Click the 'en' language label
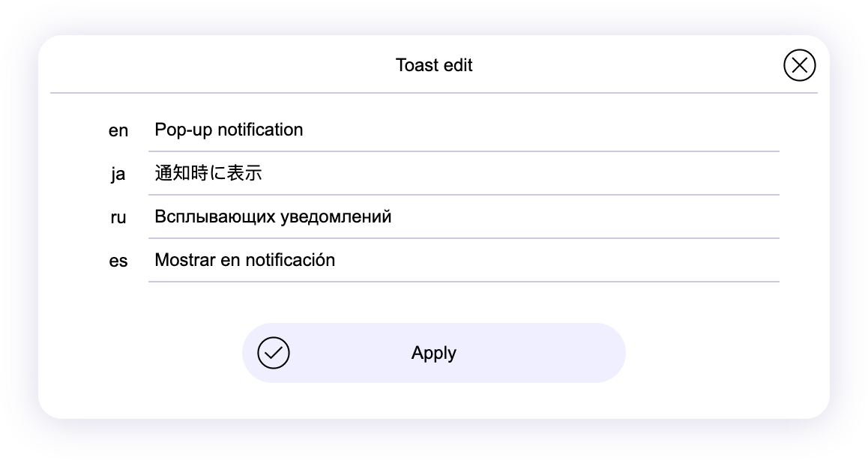 (x=118, y=131)
